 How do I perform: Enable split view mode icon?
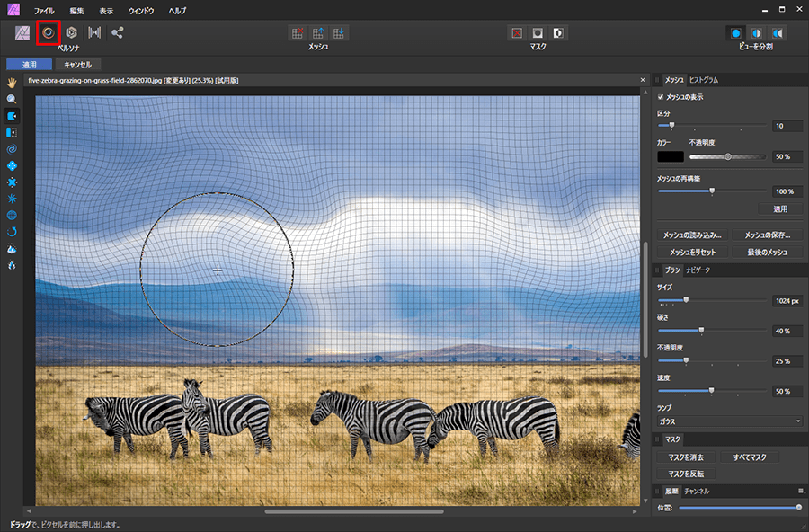point(756,32)
